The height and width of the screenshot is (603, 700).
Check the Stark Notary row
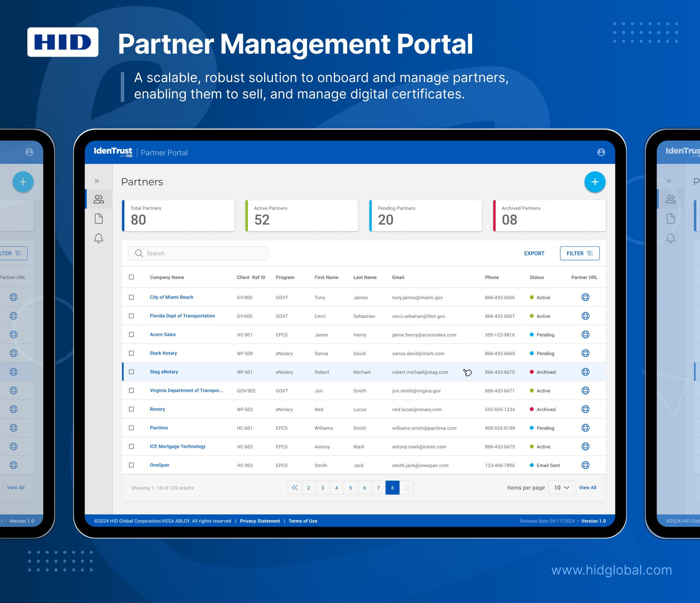131,353
